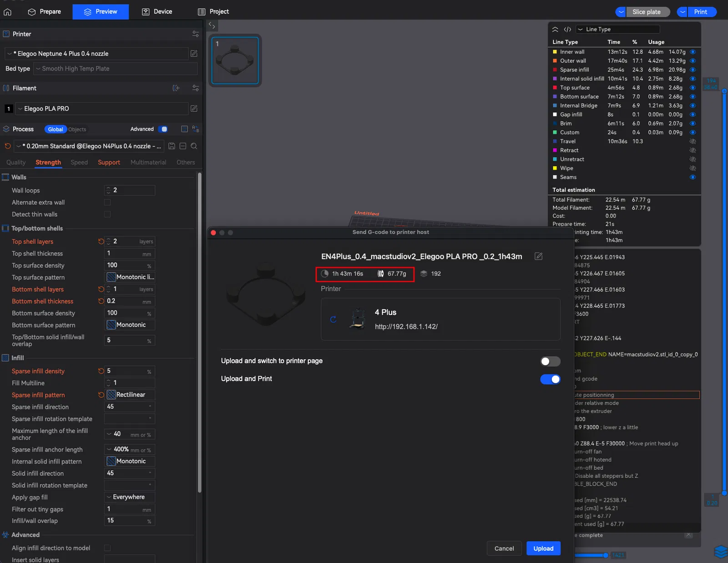Click the Slice plate button
The height and width of the screenshot is (563, 728).
point(648,12)
